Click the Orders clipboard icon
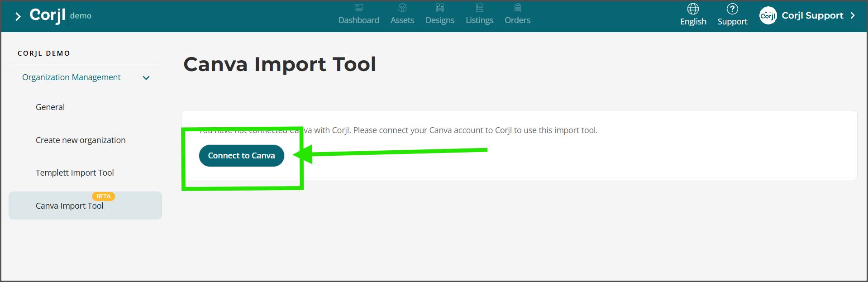 click(x=518, y=8)
